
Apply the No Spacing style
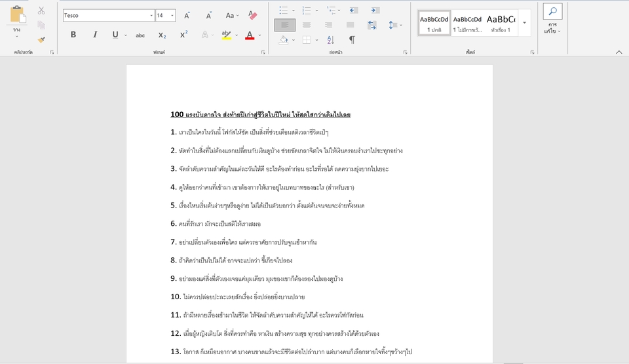[x=467, y=24]
